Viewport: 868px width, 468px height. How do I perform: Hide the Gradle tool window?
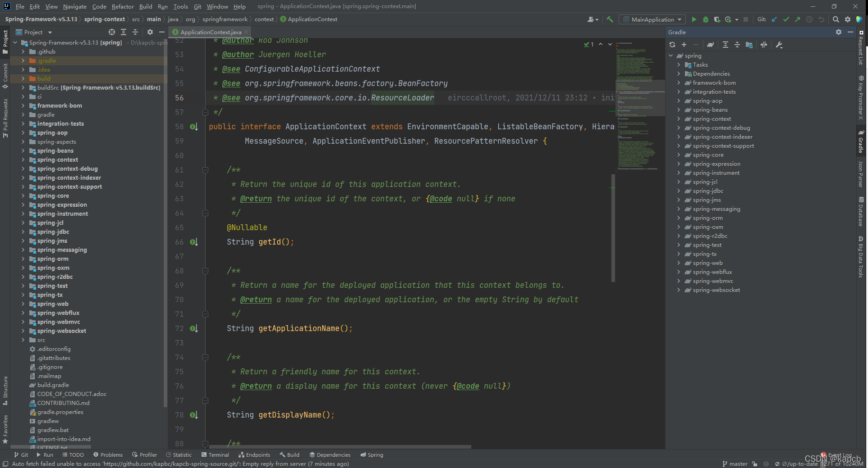(850, 32)
